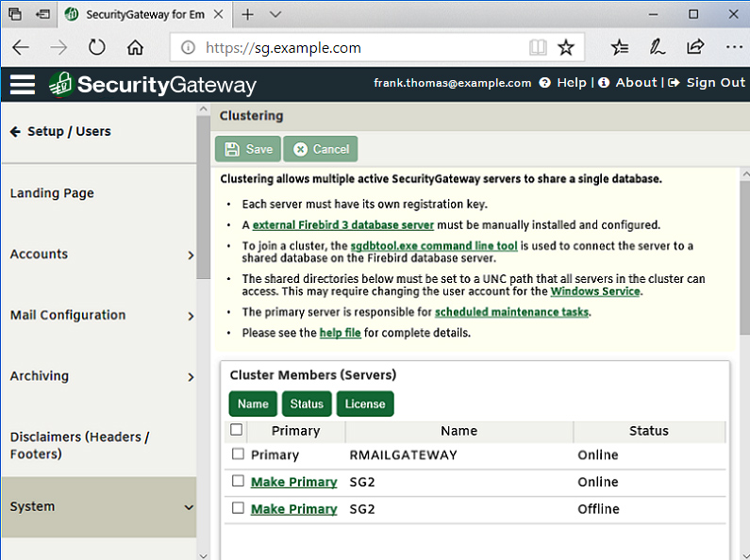Add page to favorites star icon

tap(566, 47)
